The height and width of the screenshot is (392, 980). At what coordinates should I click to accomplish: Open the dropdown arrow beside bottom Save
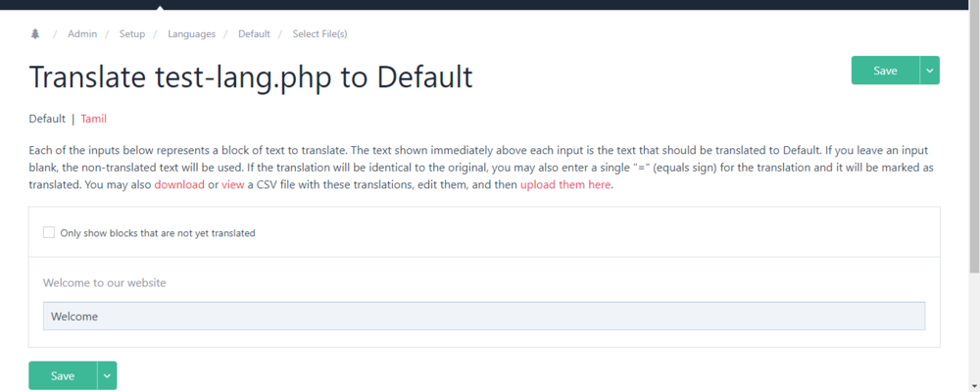(x=107, y=375)
